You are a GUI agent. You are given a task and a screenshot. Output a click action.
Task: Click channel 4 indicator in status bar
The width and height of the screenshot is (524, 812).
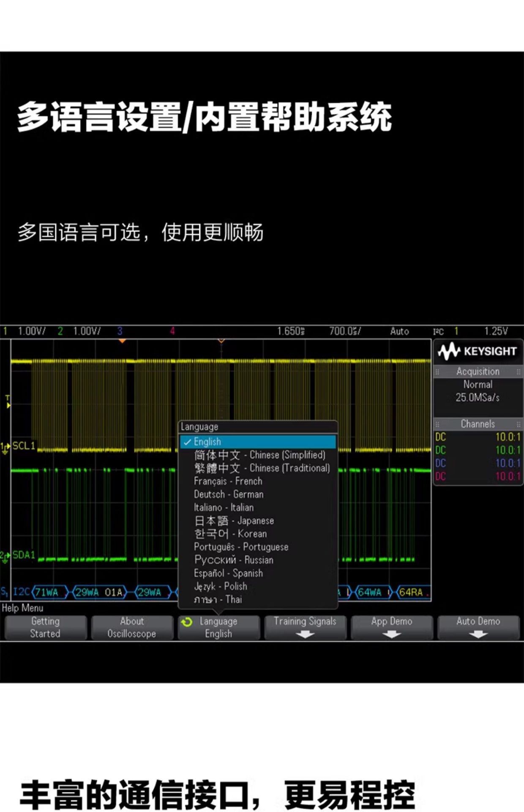[x=172, y=331]
